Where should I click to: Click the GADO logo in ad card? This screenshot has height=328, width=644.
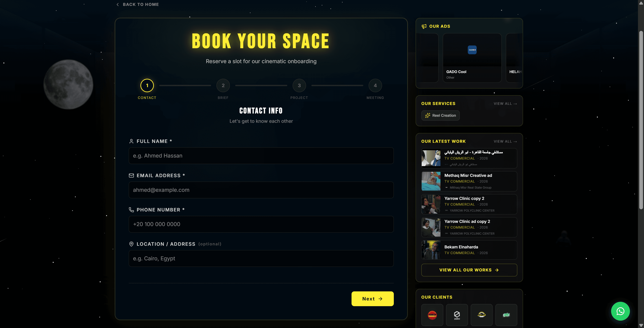point(472,50)
